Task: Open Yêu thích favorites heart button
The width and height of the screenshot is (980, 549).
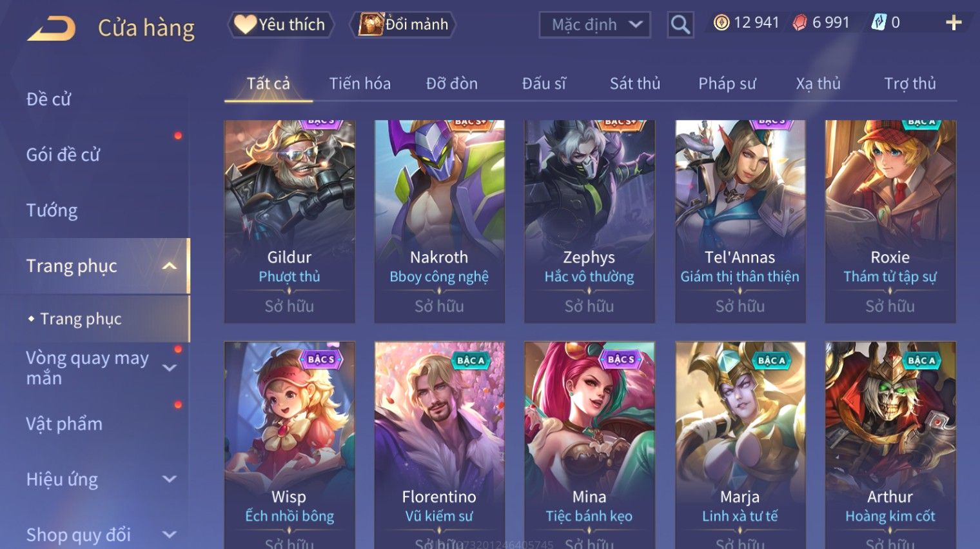Action: click(x=281, y=25)
